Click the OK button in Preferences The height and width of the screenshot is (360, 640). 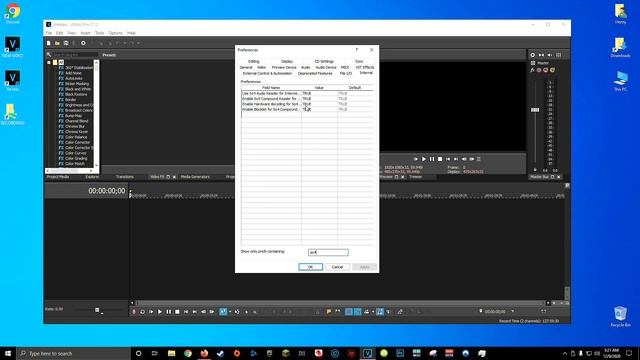[x=311, y=267]
